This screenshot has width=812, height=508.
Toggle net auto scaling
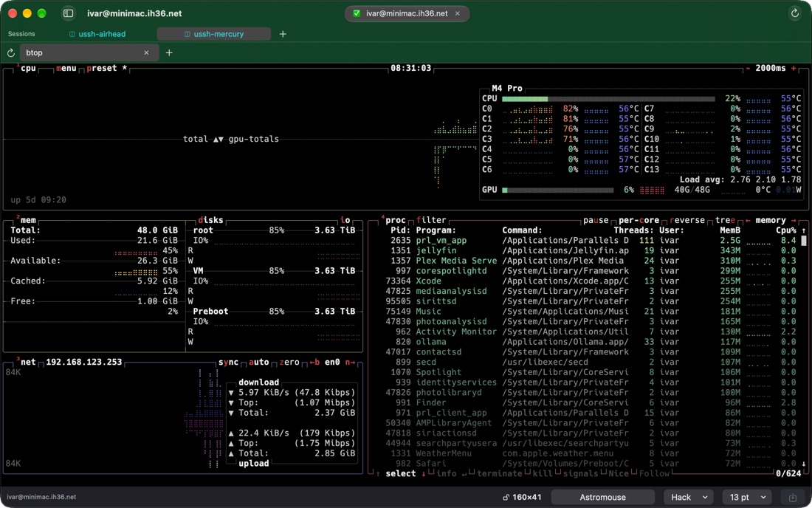click(x=259, y=363)
